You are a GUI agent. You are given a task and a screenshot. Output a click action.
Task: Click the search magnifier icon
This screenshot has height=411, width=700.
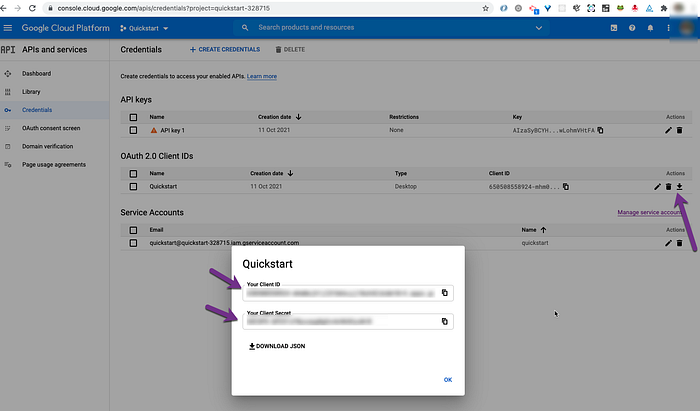[245, 28]
